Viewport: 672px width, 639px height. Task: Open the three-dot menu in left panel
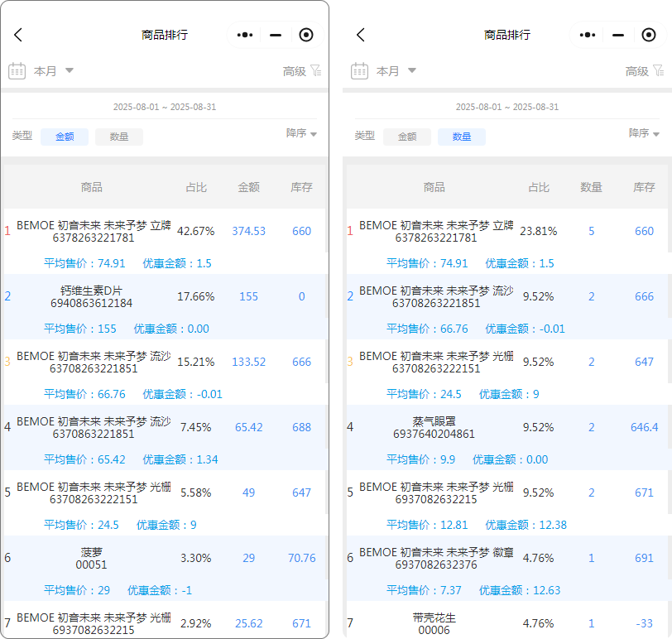pos(245,35)
